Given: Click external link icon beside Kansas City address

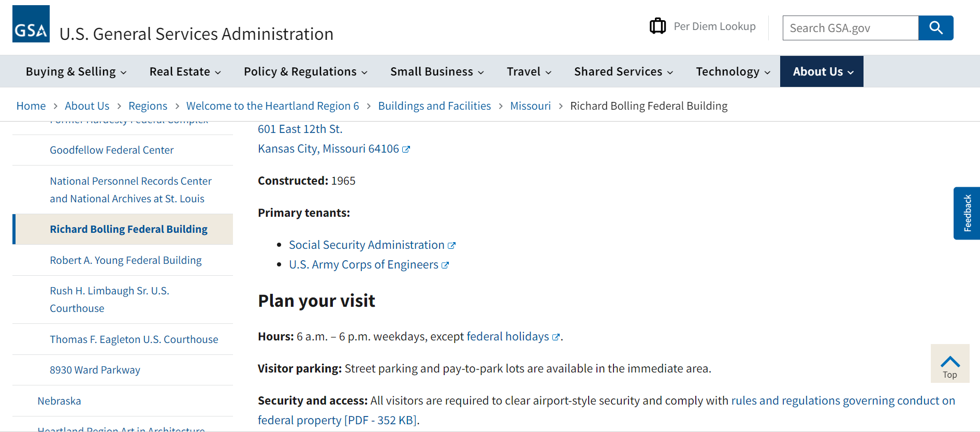Looking at the screenshot, I should point(406,150).
